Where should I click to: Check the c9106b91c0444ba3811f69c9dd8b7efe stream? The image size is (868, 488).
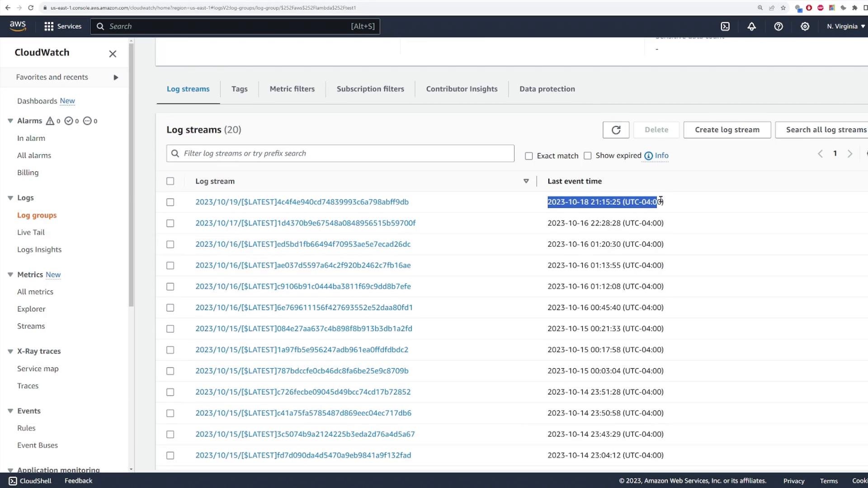(x=170, y=286)
